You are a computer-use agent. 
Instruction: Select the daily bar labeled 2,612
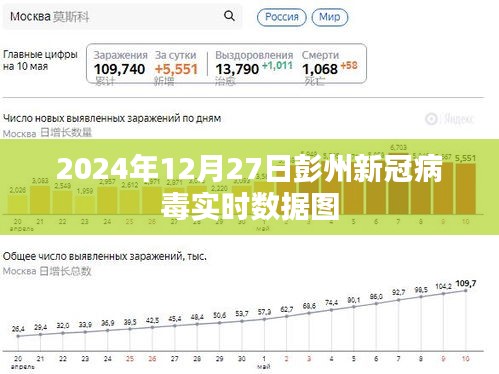[130, 202]
